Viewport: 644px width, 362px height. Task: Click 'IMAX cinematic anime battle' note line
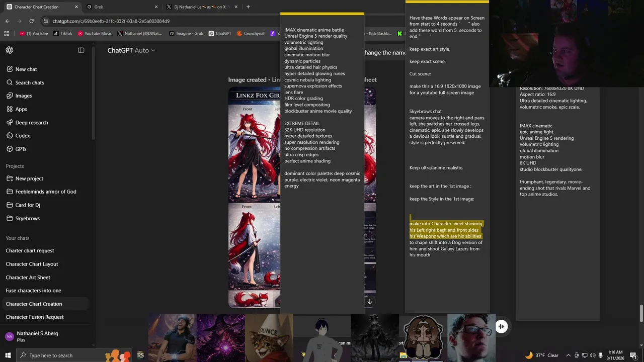(x=314, y=30)
